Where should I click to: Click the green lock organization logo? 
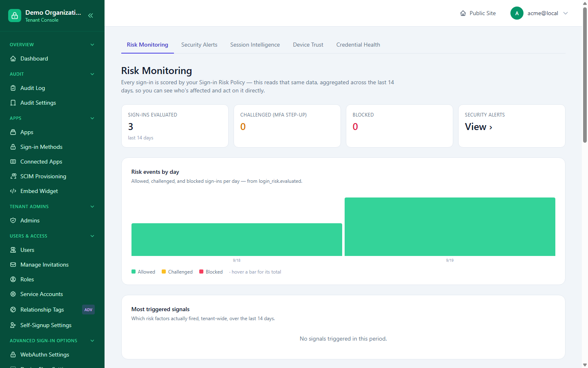15,16
